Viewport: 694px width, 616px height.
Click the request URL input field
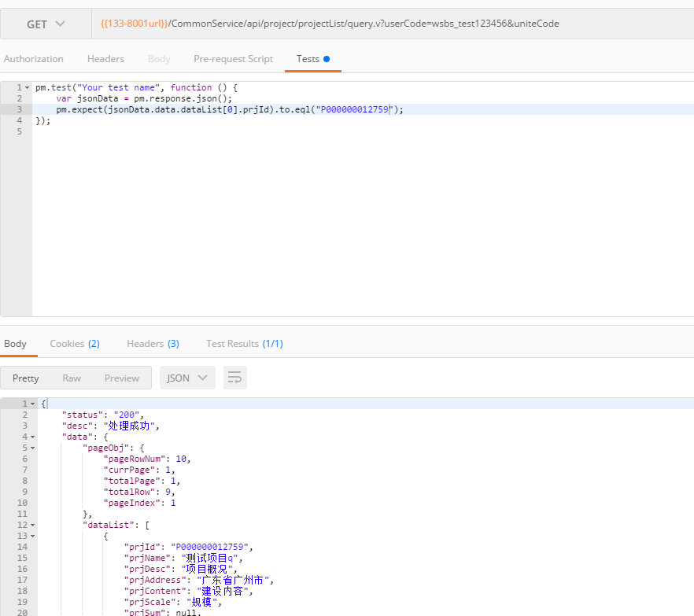[393, 24]
